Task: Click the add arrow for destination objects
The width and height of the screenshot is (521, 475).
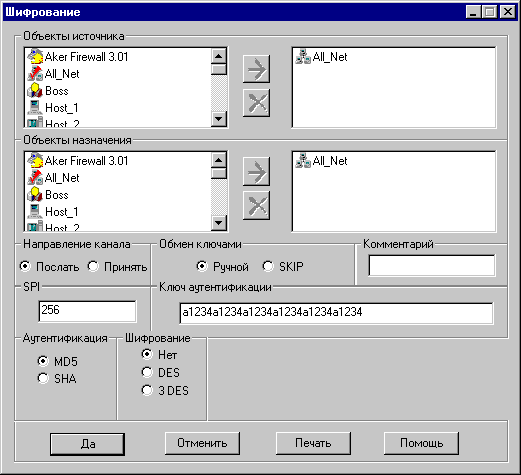Action: tap(256, 172)
